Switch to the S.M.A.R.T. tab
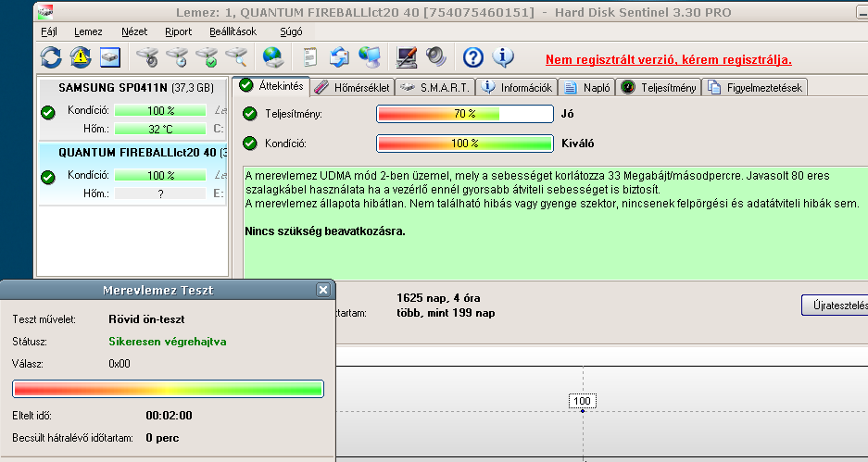 (x=435, y=87)
